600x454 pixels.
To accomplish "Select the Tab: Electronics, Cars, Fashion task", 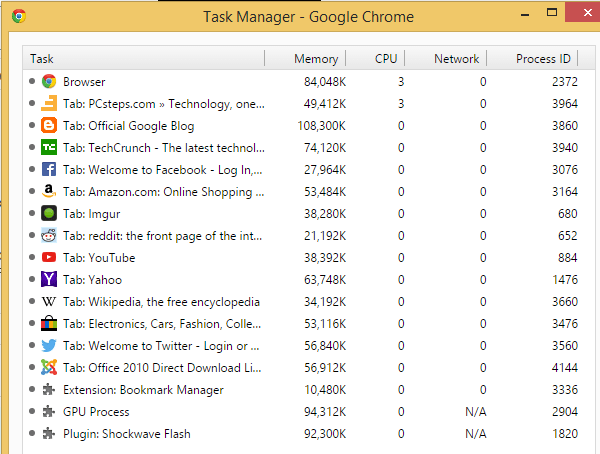I will 309,323.
